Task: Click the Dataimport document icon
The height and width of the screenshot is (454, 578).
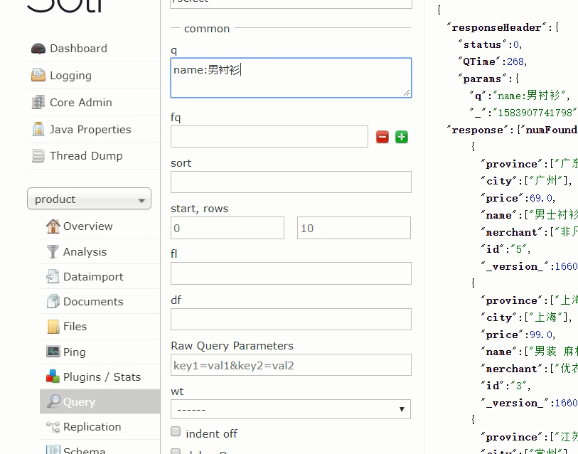Action: 53,276
